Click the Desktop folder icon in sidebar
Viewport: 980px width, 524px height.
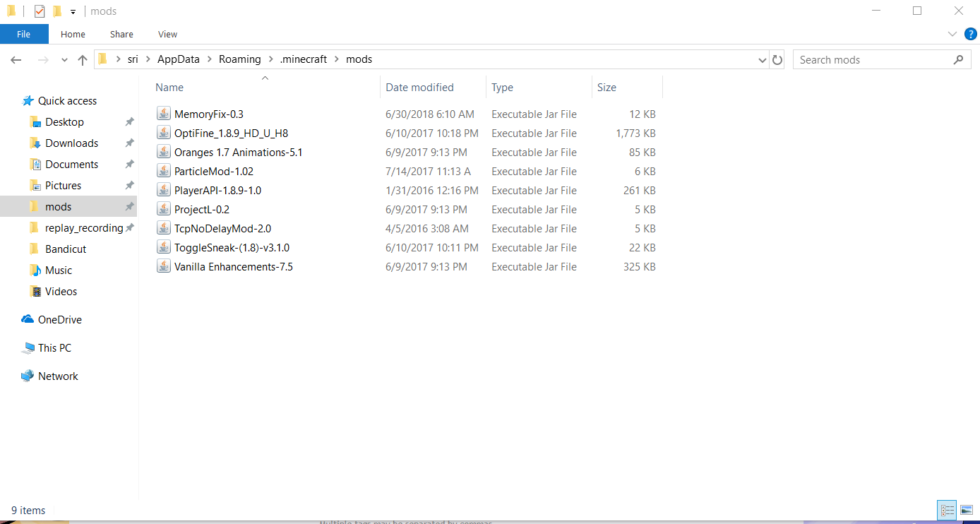tap(35, 122)
